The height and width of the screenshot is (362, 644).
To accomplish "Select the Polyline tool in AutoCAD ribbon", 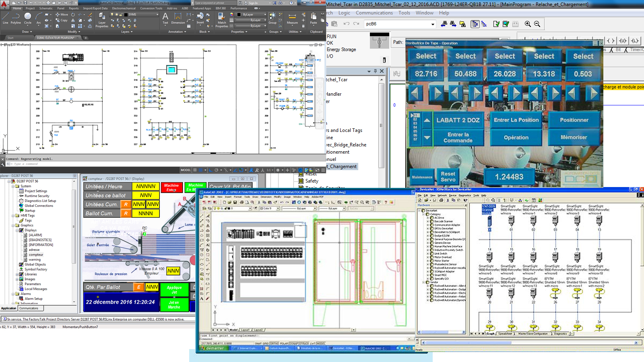I will click(x=16, y=18).
